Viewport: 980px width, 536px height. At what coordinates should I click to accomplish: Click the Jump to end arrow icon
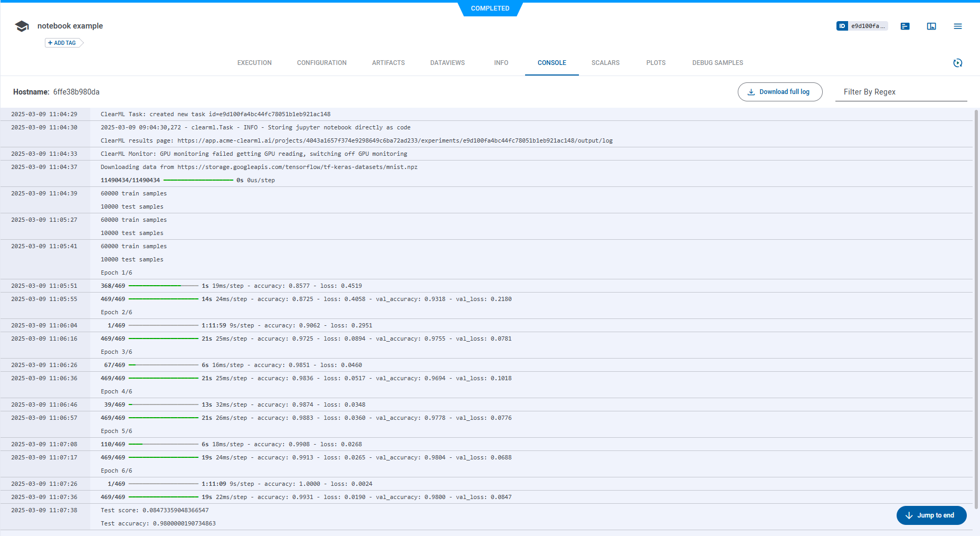pos(909,515)
